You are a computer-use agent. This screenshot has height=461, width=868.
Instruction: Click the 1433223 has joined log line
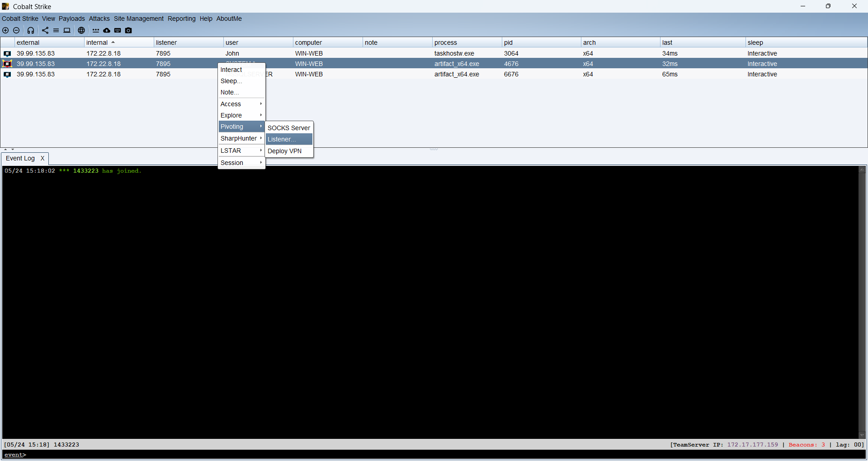pyautogui.click(x=73, y=171)
